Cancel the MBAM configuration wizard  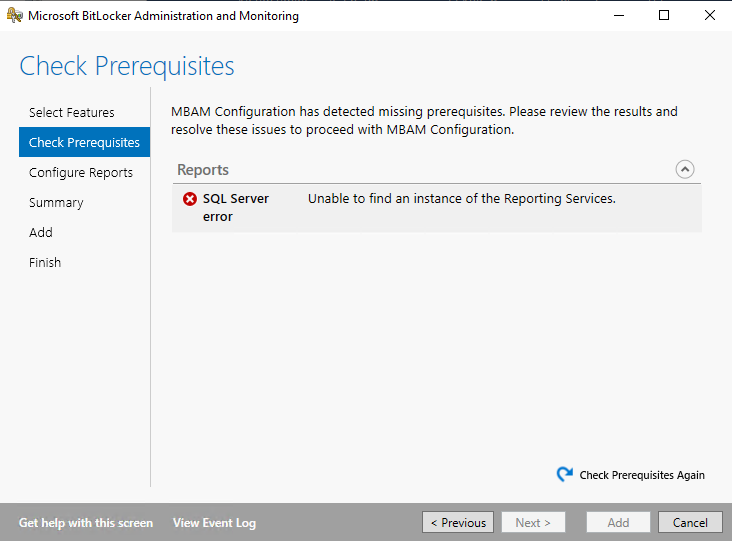(690, 522)
